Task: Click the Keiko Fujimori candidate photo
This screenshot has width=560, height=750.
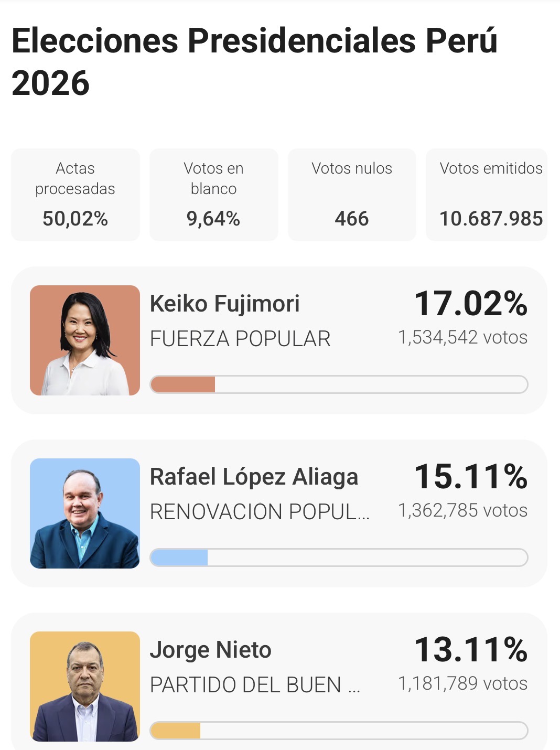Action: point(85,340)
